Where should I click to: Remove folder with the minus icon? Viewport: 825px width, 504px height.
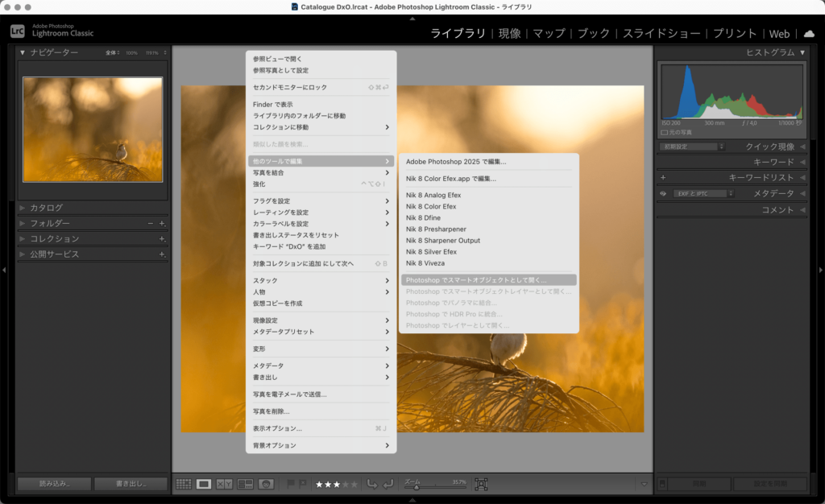pyautogui.click(x=151, y=223)
